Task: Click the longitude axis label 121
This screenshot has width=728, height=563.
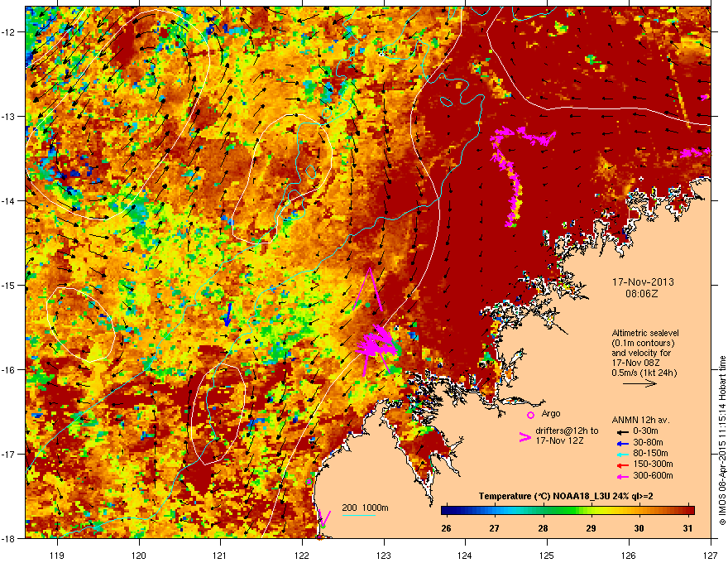Action: 220,555
